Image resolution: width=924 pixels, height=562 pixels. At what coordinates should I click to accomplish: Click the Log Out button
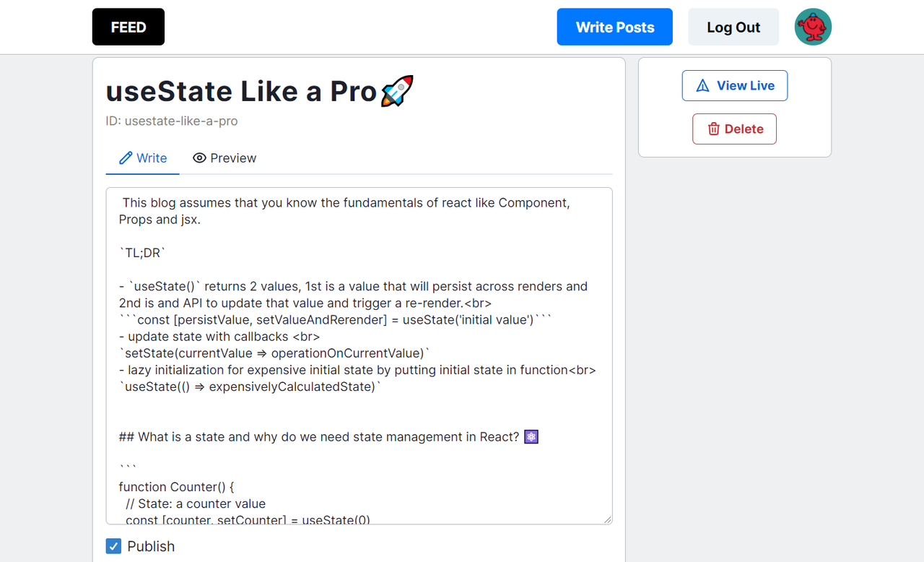coord(733,27)
